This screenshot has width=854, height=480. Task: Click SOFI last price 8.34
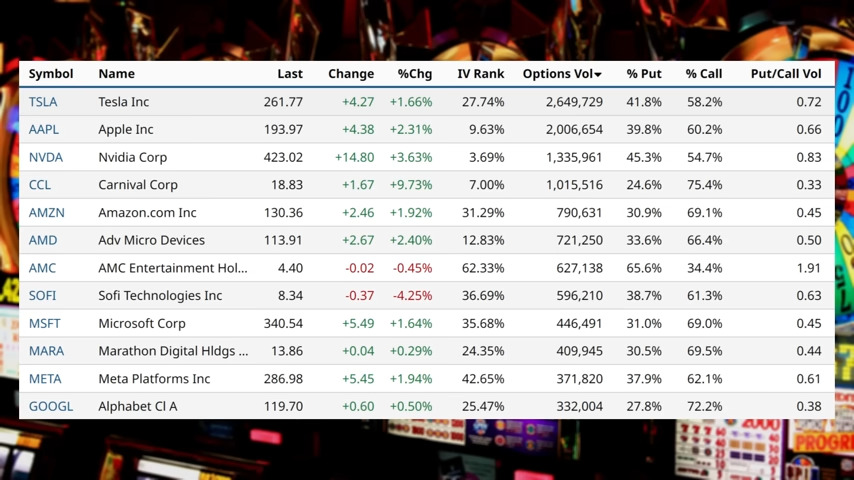[290, 295]
